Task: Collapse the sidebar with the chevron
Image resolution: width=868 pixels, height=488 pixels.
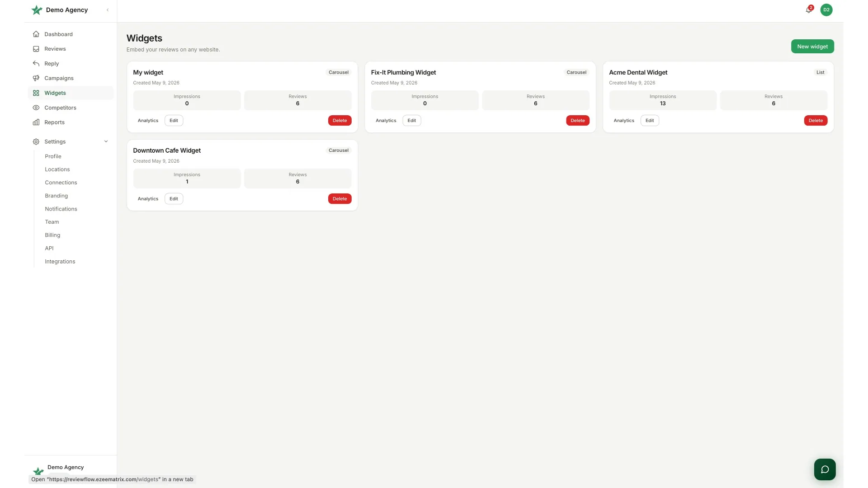Action: [x=108, y=10]
